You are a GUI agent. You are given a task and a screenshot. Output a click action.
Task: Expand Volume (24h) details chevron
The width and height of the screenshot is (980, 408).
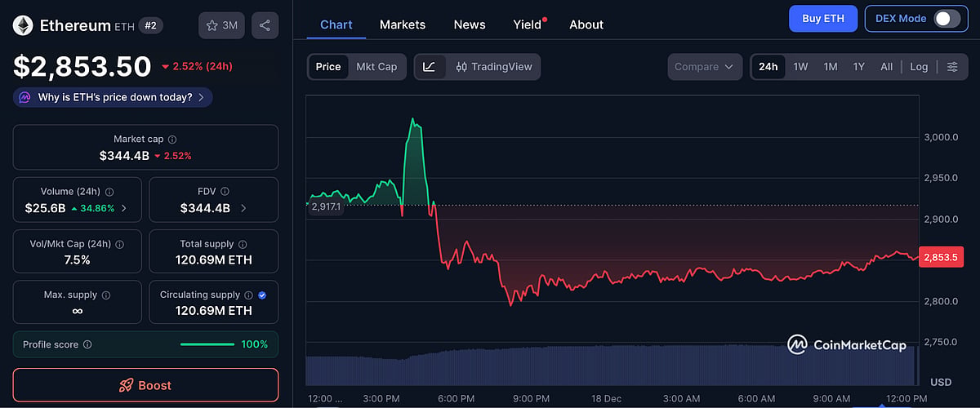124,208
